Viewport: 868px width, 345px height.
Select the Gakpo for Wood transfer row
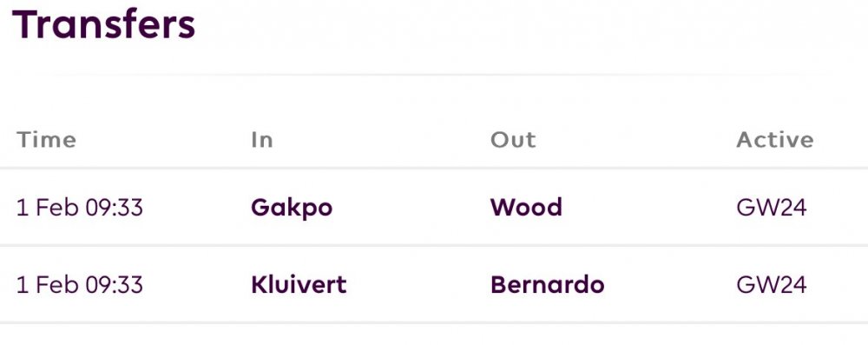point(434,207)
